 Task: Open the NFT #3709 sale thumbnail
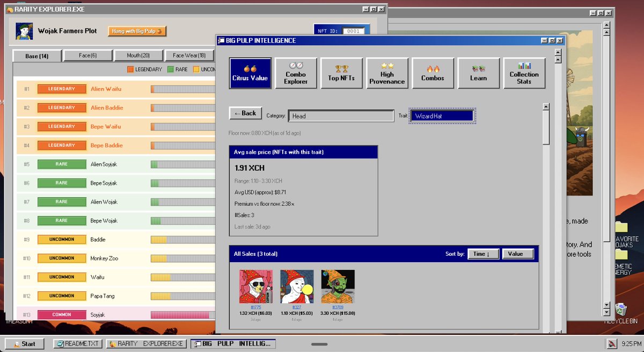338,286
